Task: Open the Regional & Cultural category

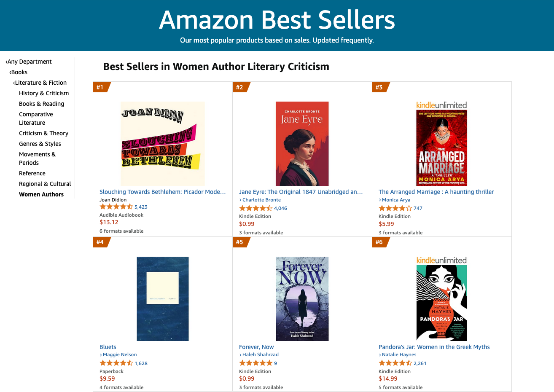Action: click(x=45, y=184)
